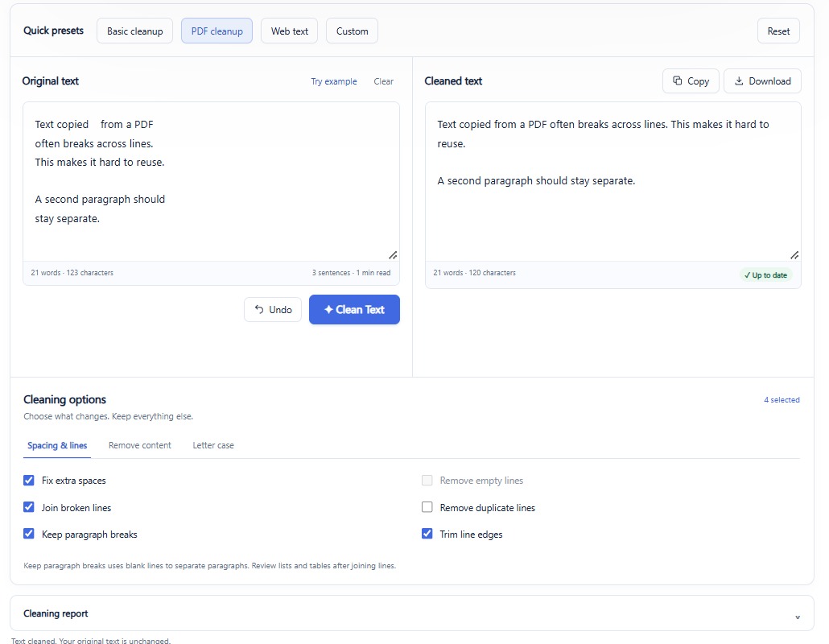Open the Remove content tab
829x644 pixels.
[139, 445]
